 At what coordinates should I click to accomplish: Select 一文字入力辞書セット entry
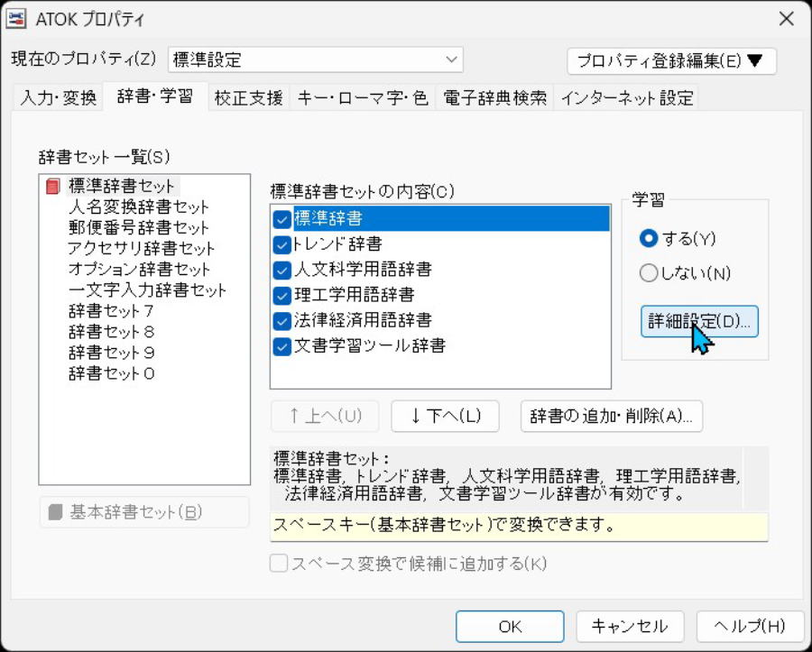(x=147, y=289)
